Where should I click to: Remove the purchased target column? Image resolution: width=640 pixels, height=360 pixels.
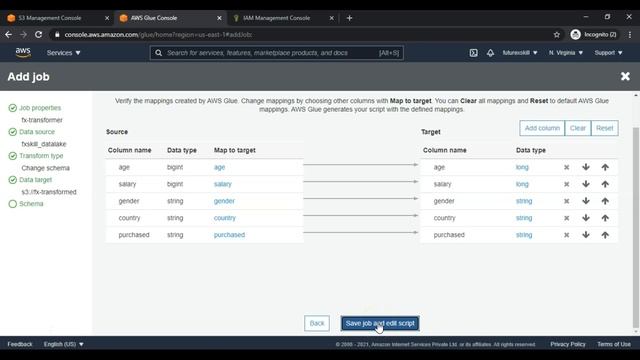coord(567,235)
